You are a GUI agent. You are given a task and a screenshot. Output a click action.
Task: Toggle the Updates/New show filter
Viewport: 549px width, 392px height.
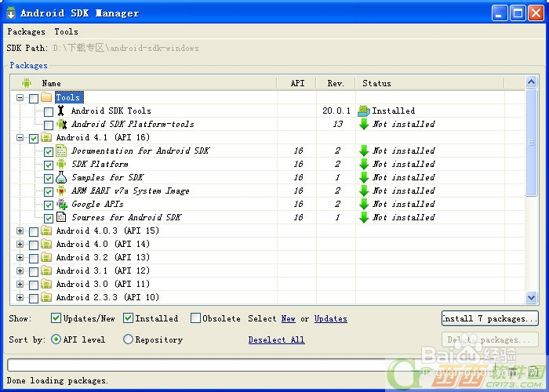point(56,318)
